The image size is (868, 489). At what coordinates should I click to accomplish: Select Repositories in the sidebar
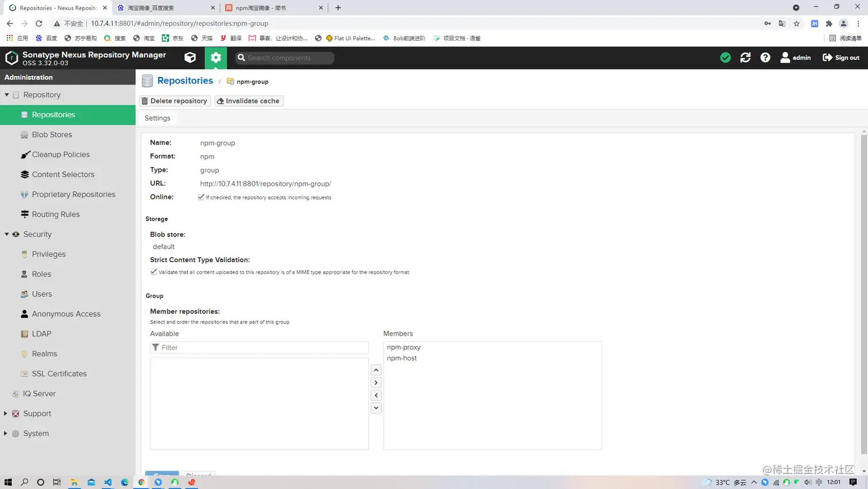pos(68,115)
